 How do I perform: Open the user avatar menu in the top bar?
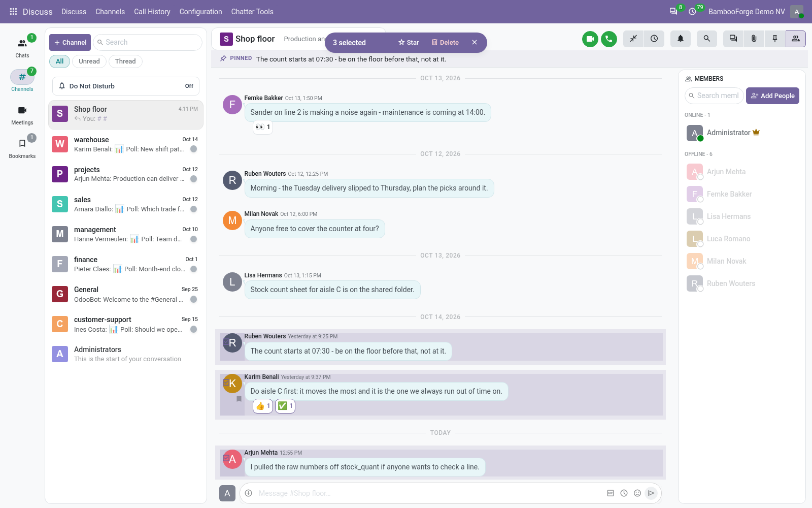797,12
